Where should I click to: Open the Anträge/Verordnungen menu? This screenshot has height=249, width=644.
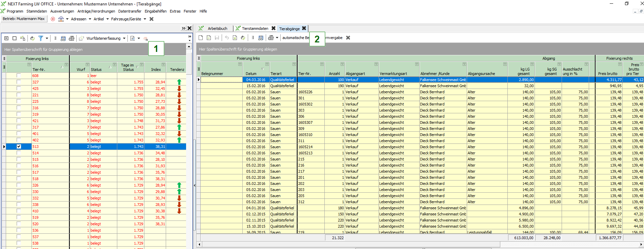pos(96,11)
